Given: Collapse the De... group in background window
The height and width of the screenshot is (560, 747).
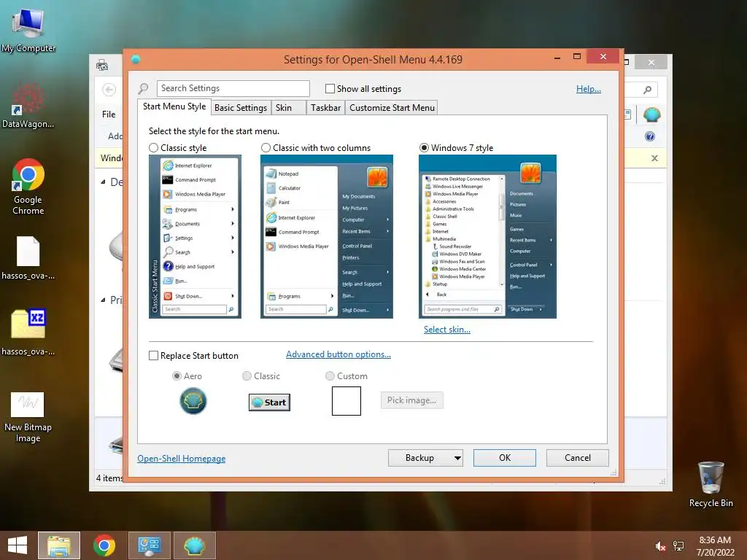Looking at the screenshot, I should coord(104,182).
